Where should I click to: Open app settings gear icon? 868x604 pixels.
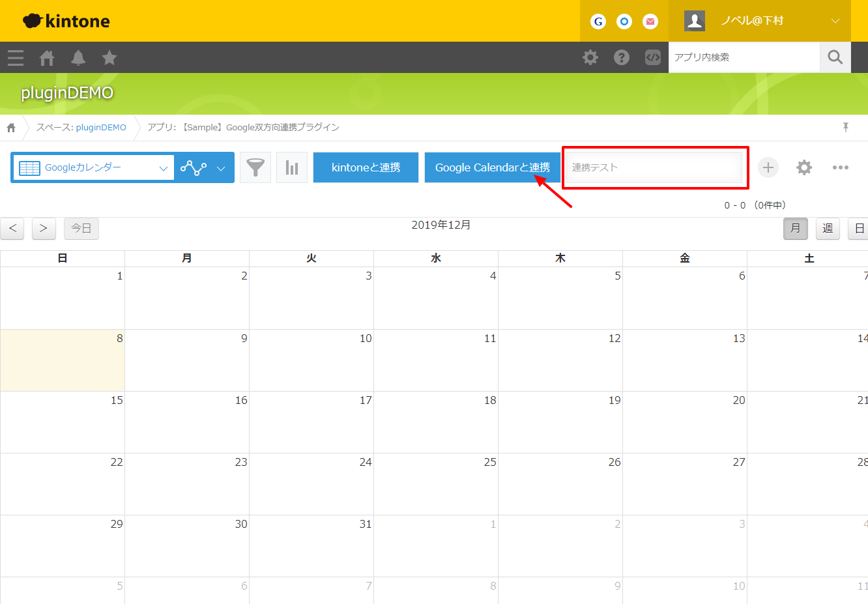pyautogui.click(x=804, y=167)
